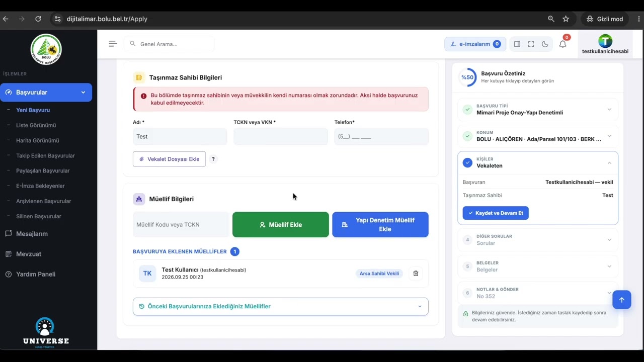Open Yardım Paneli in sidebar
644x362 pixels.
36,274
